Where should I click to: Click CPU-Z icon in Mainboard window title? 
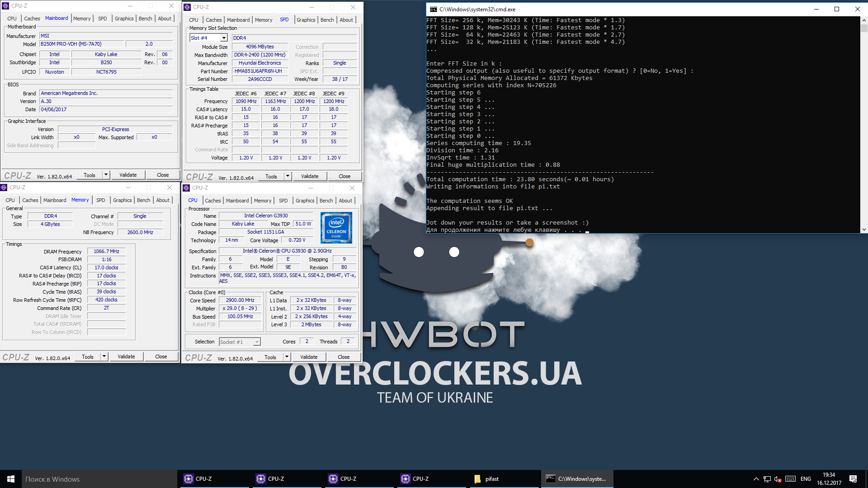(x=6, y=6)
